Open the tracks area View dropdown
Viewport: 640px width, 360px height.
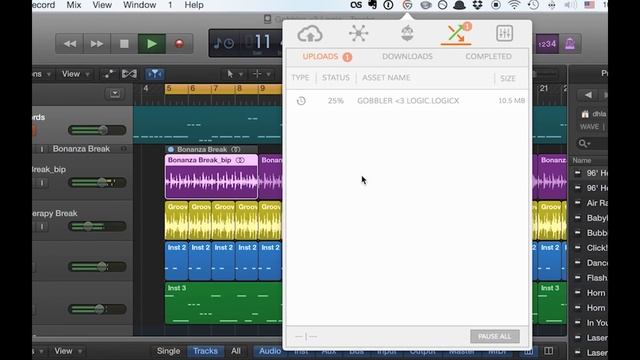(75, 74)
